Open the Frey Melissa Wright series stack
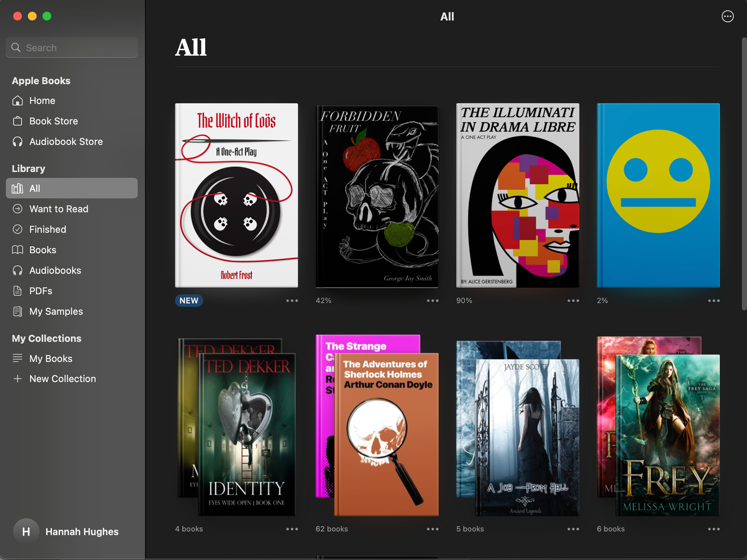This screenshot has width=747, height=560. point(658,426)
